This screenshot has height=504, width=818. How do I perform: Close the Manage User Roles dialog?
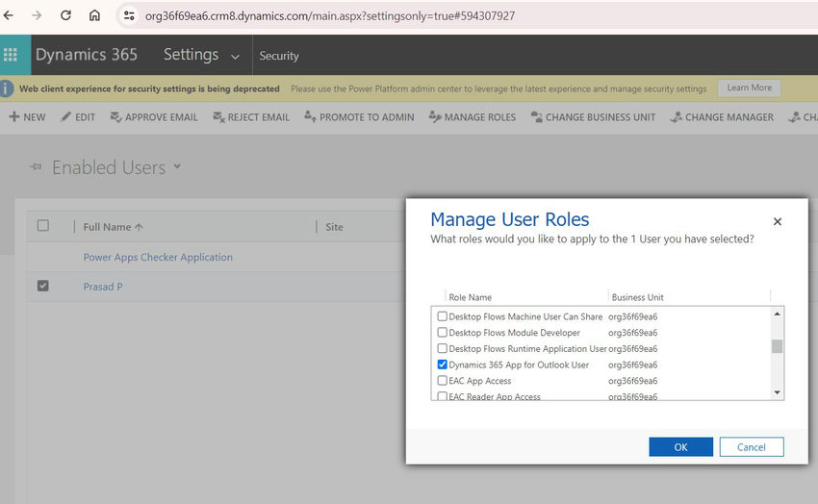[x=778, y=221]
